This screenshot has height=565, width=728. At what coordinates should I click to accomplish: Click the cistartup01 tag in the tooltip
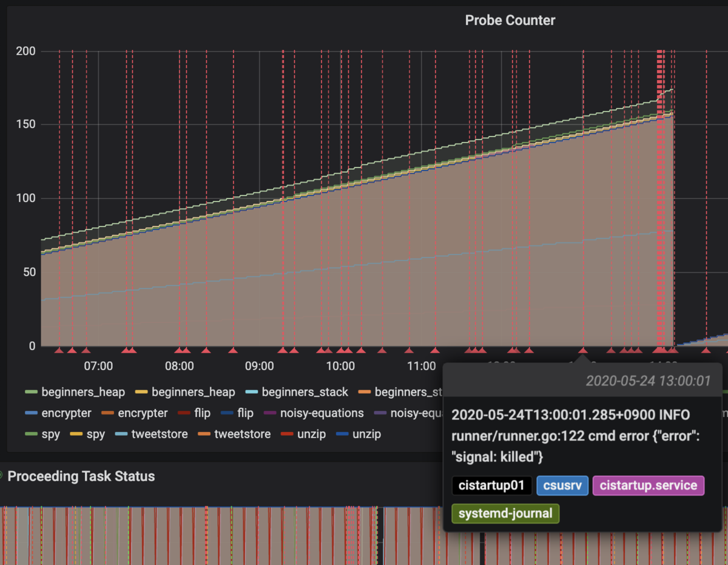[492, 485]
